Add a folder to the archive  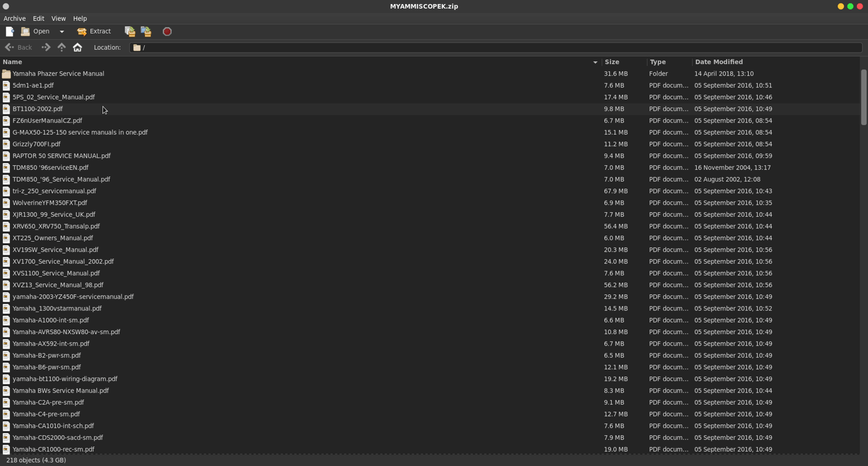click(x=146, y=31)
